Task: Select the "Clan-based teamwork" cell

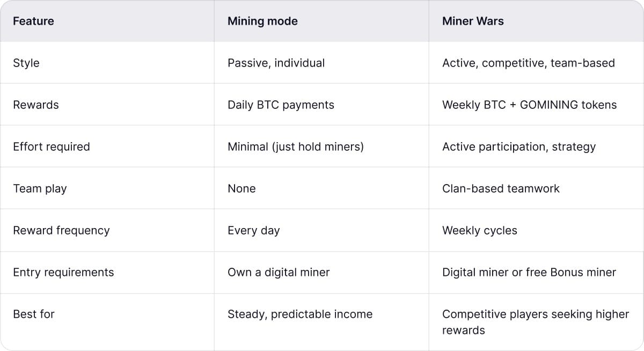Action: point(501,188)
